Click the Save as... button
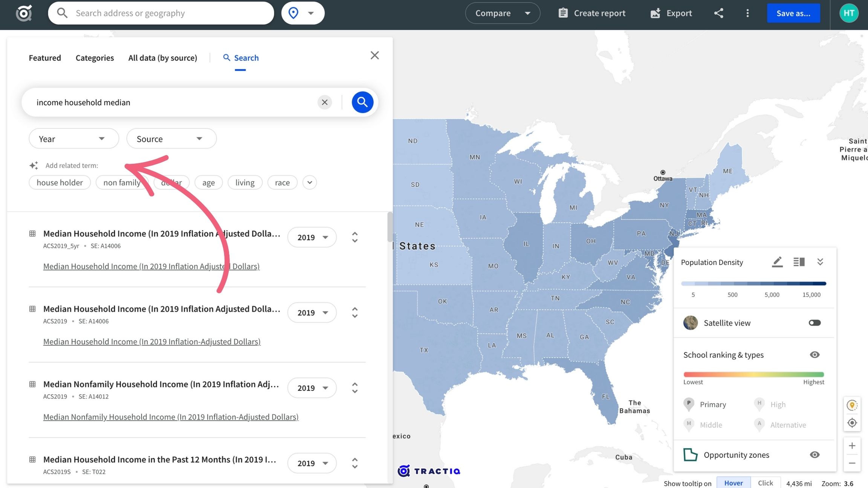 [x=793, y=13]
